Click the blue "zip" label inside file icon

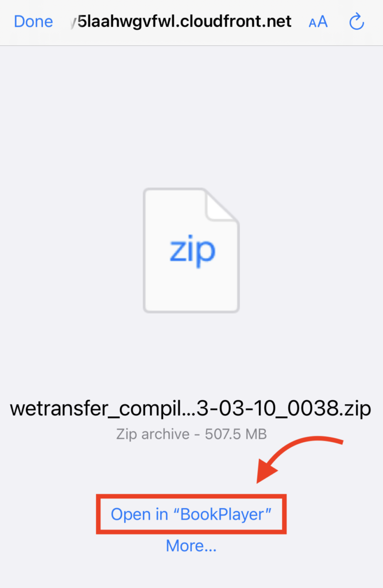[192, 250]
